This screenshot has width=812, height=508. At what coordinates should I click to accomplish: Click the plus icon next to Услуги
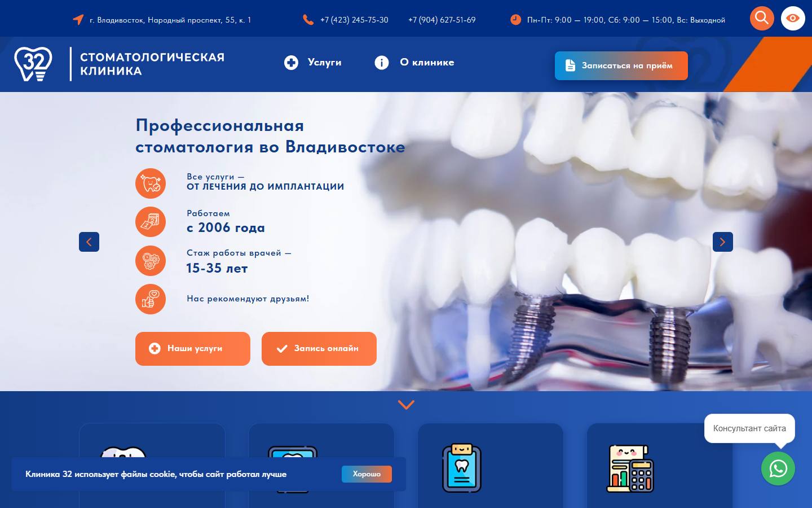point(291,63)
